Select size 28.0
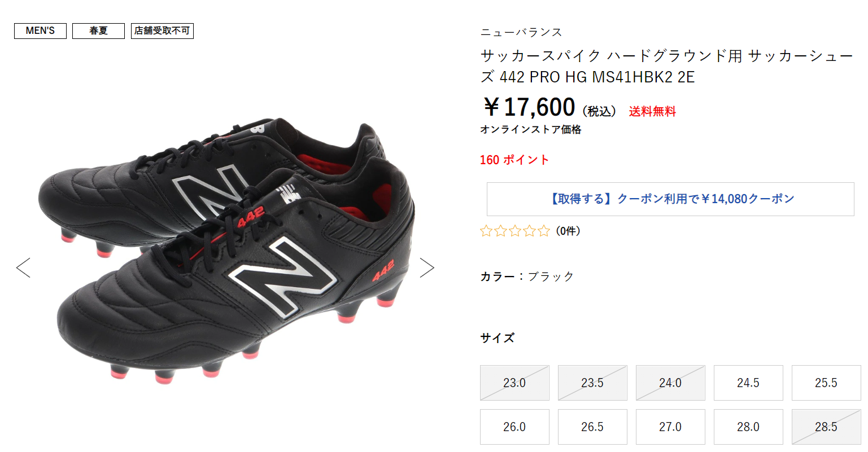The height and width of the screenshot is (452, 868). click(748, 427)
